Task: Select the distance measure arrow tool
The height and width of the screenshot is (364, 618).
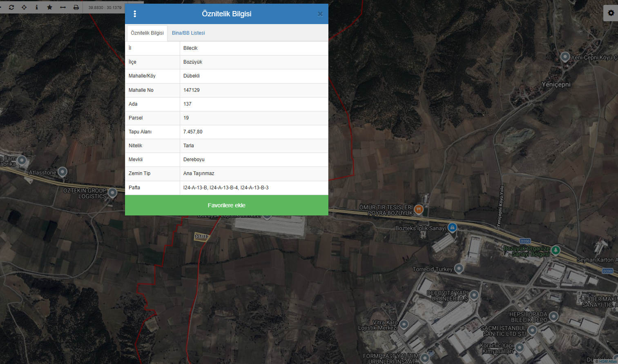Action: pos(63,7)
